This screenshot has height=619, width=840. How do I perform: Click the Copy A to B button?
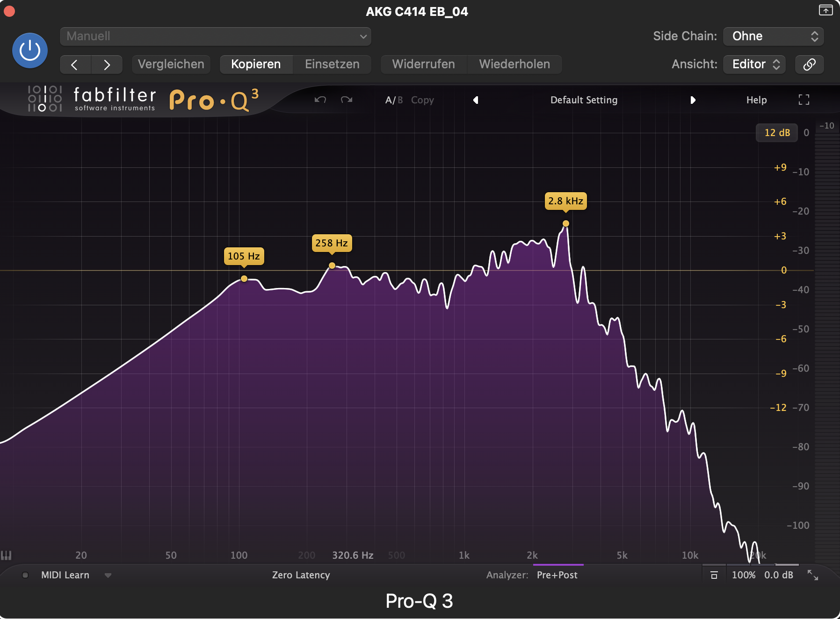[x=422, y=100]
